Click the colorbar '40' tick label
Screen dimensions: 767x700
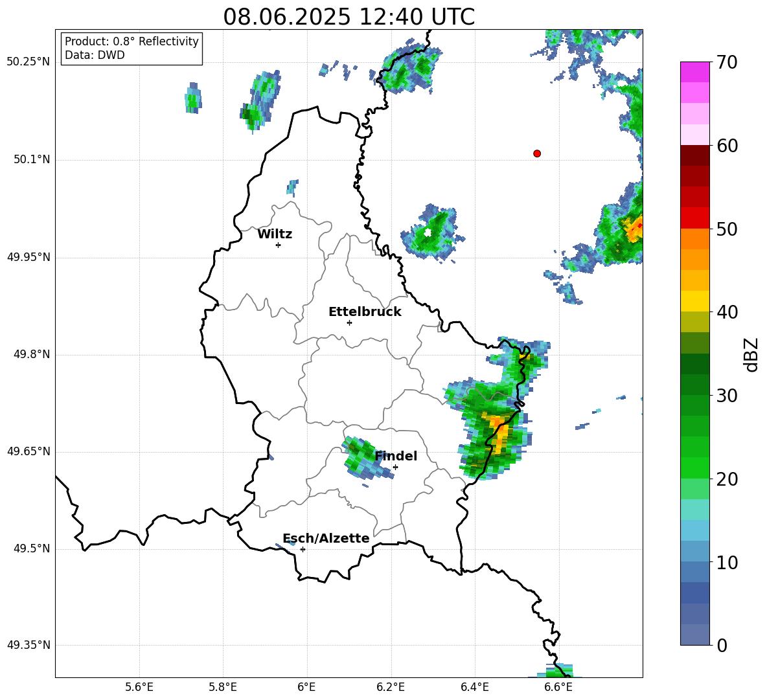click(x=727, y=312)
